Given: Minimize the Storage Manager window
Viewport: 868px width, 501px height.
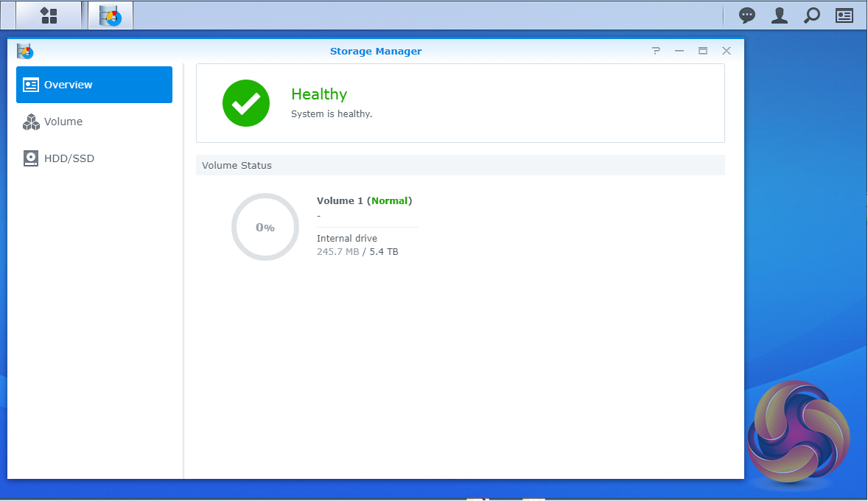Looking at the screenshot, I should (679, 51).
